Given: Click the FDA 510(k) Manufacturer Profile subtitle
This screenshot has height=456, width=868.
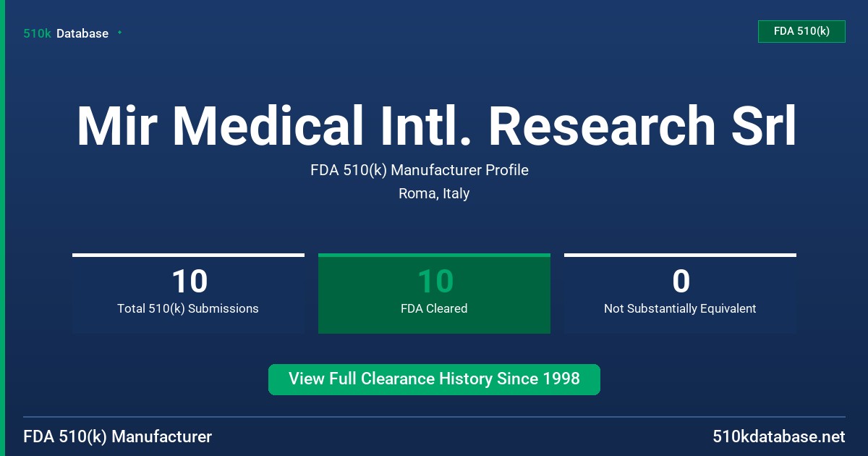Looking at the screenshot, I should click(x=420, y=170).
